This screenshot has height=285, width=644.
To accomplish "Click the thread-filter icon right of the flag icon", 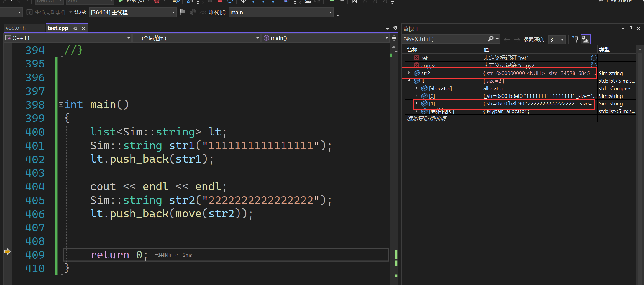I will pyautogui.click(x=192, y=12).
